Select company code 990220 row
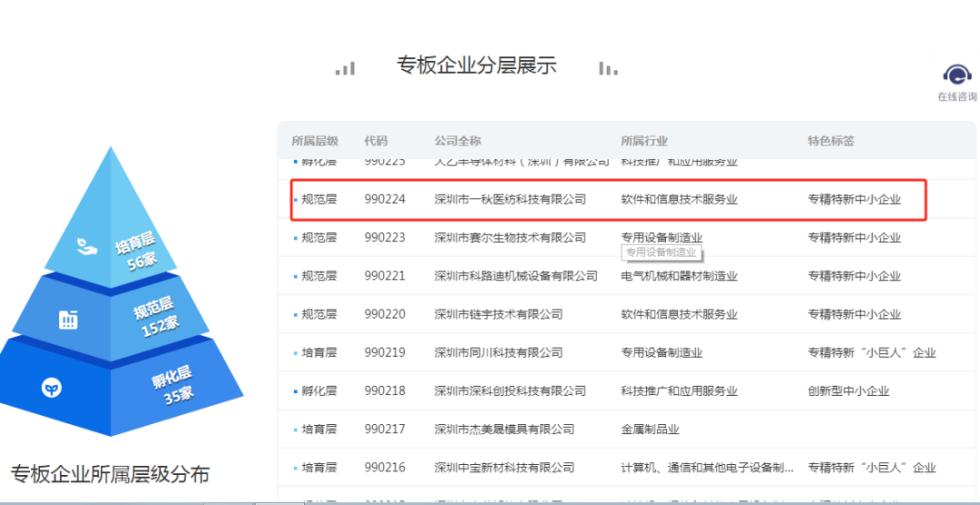980x505 pixels. coord(385,314)
